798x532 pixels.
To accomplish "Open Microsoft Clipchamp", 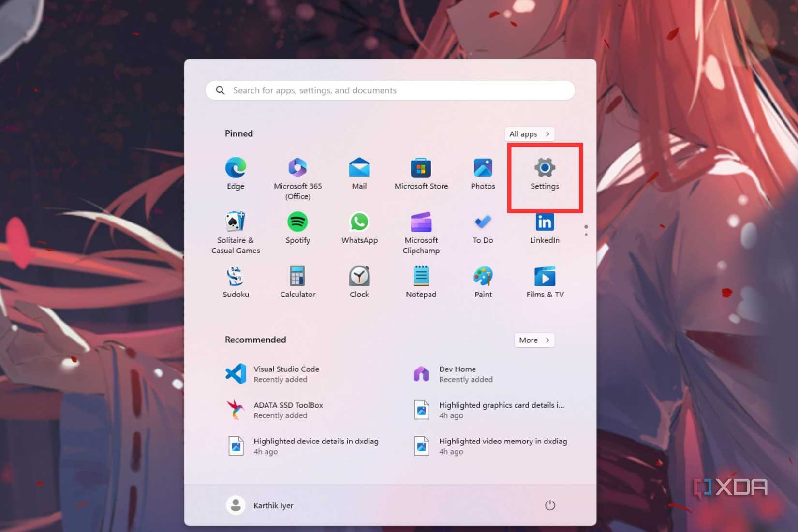I will [x=421, y=228].
